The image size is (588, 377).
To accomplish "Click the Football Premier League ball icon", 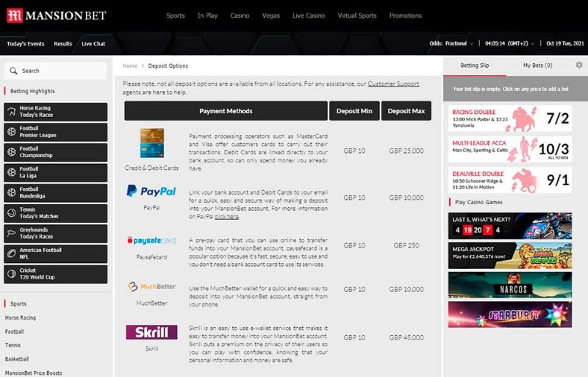I will coord(12,132).
